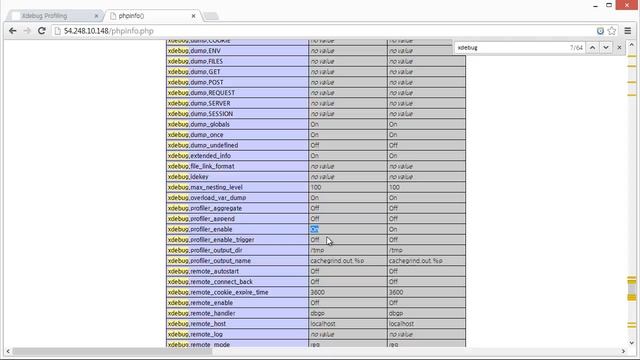Image resolution: width=640 pixels, height=360 pixels.
Task: Click the xdebug.remote_autostart label
Action: pyautogui.click(x=203, y=271)
